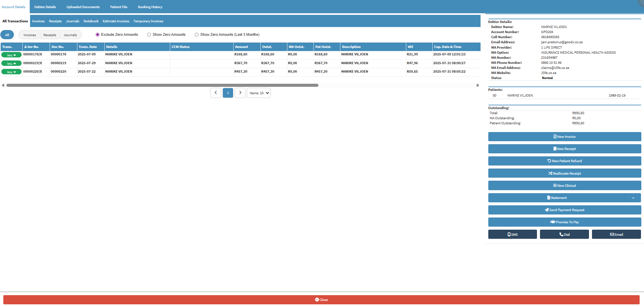
Task: Click the New Invoice button icon
Action: click(555, 137)
